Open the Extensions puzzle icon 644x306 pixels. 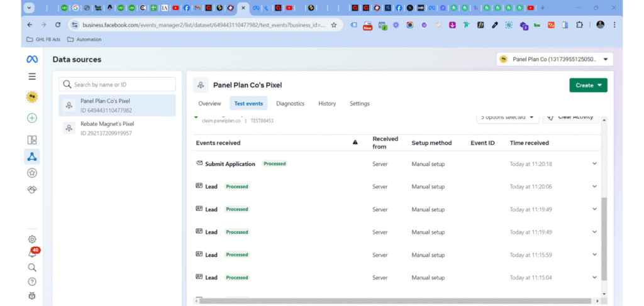pyautogui.click(x=579, y=25)
